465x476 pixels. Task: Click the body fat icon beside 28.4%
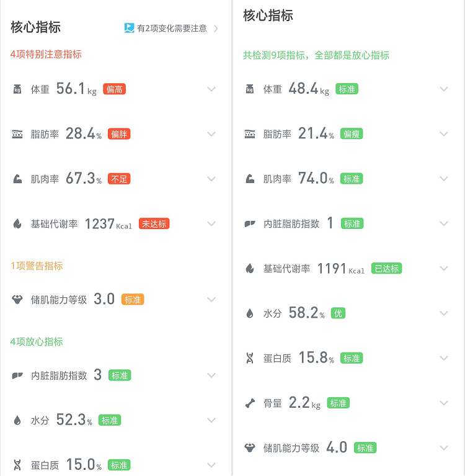[17, 134]
